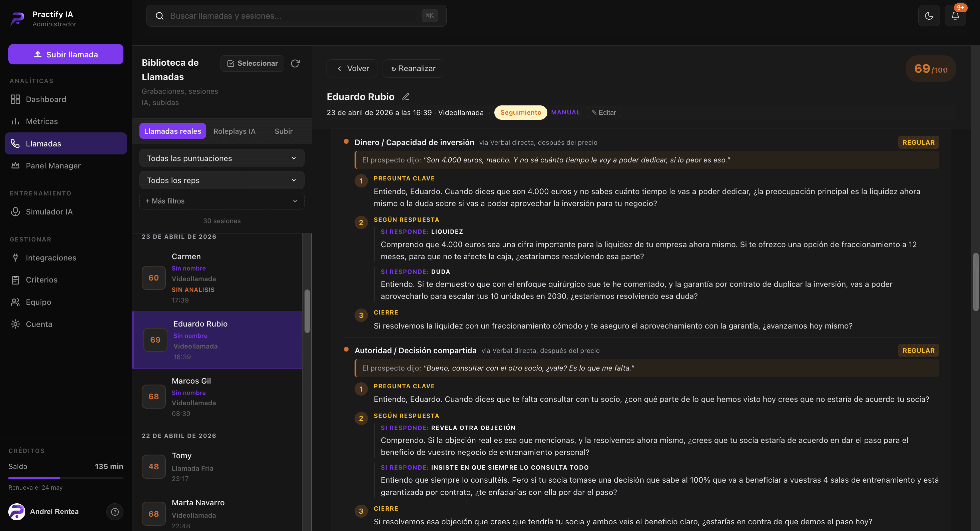The width and height of the screenshot is (980, 531).
Task: Open the notifications bell
Action: click(955, 16)
